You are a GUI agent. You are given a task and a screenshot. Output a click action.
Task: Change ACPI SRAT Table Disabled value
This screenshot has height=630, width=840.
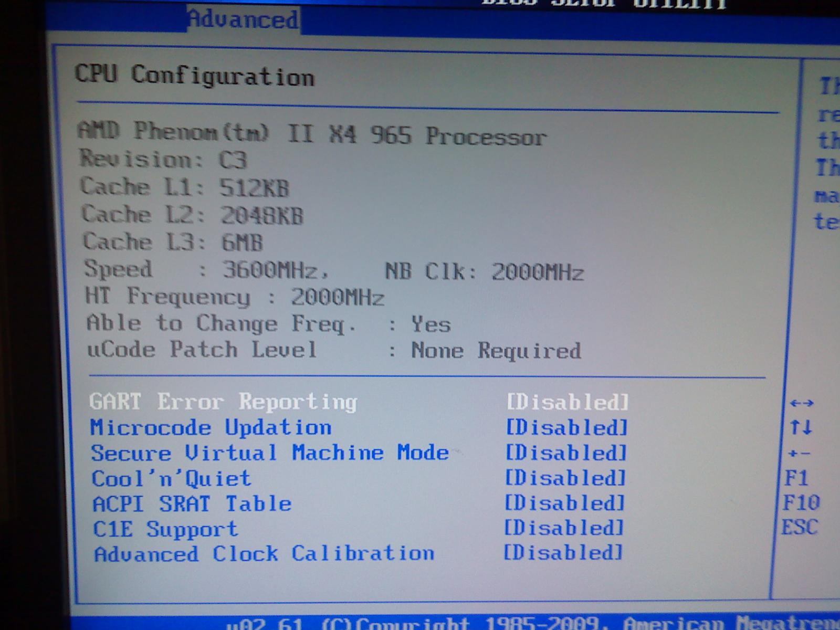565,503
